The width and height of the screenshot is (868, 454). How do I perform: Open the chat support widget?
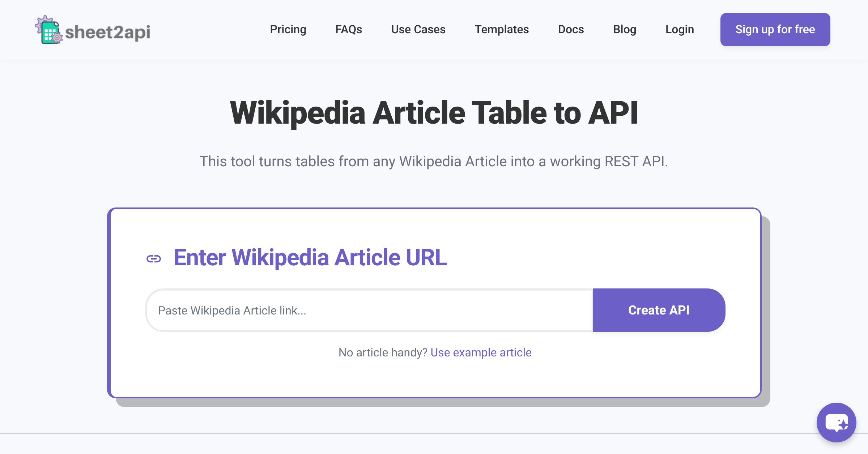(836, 422)
